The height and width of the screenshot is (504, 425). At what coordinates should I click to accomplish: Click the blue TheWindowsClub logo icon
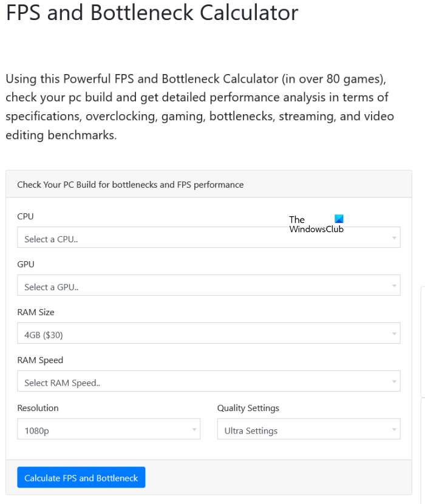339,219
